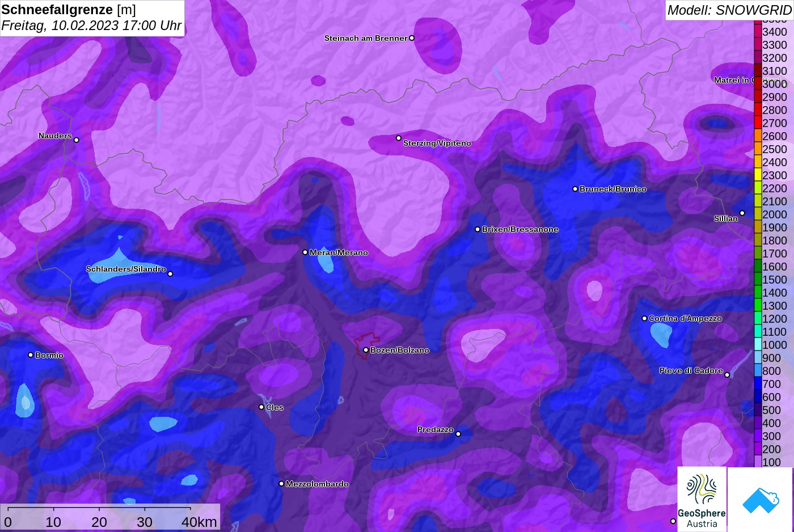Click the legend value "2000"
The image size is (794, 532).
[775, 214]
